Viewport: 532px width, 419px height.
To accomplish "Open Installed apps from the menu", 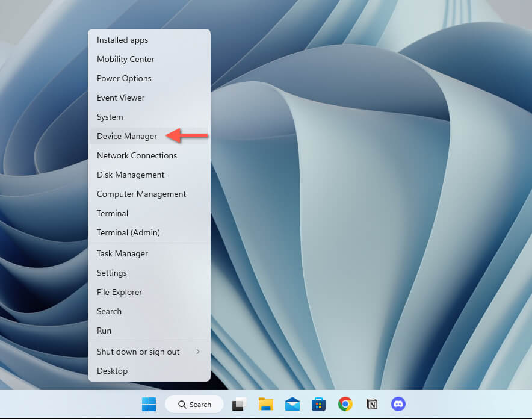I will (122, 40).
